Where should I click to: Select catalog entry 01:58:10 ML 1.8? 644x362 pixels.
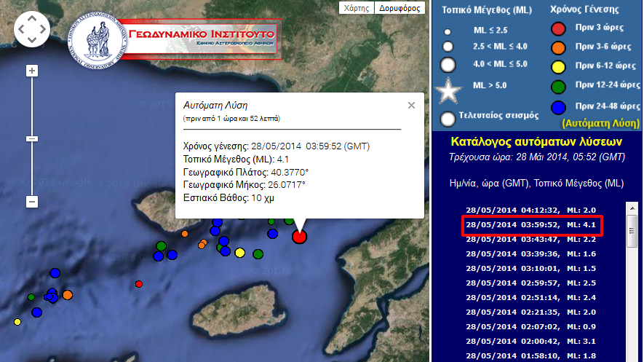530,356
